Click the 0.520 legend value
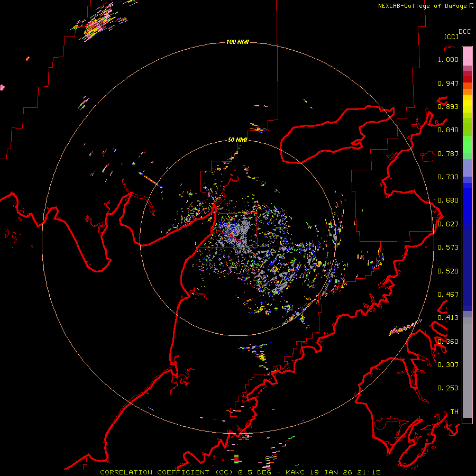This screenshot has width=476, height=476. (x=448, y=271)
